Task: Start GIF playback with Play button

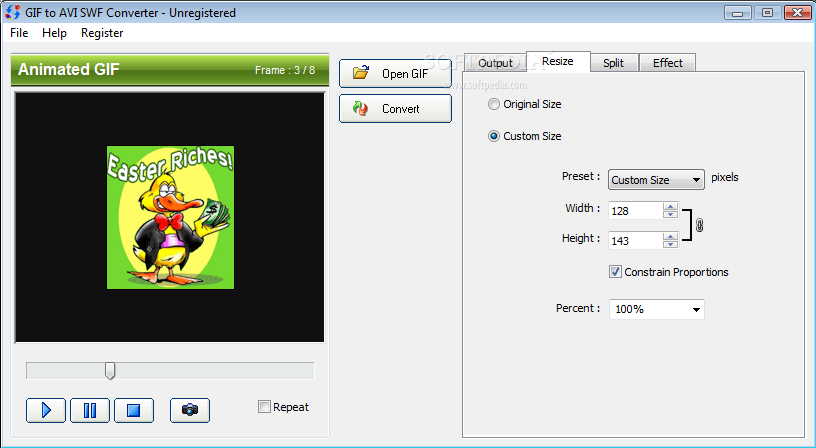Action: pos(46,410)
